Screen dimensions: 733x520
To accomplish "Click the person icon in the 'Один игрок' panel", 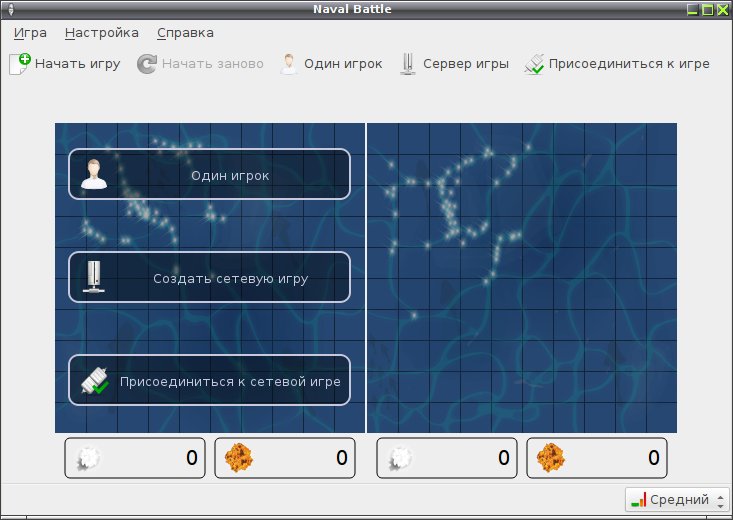I will 94,174.
